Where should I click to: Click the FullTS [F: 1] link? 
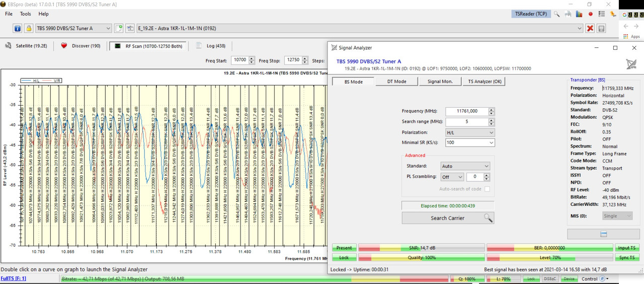pos(14,278)
